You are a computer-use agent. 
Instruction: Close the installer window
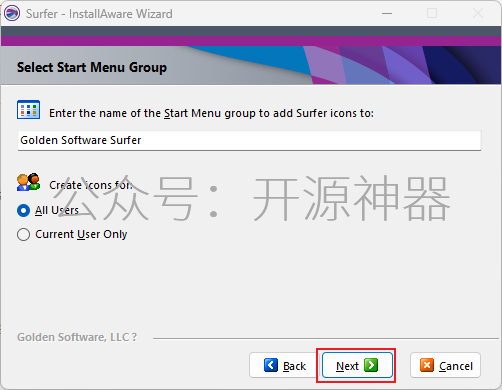[478, 14]
